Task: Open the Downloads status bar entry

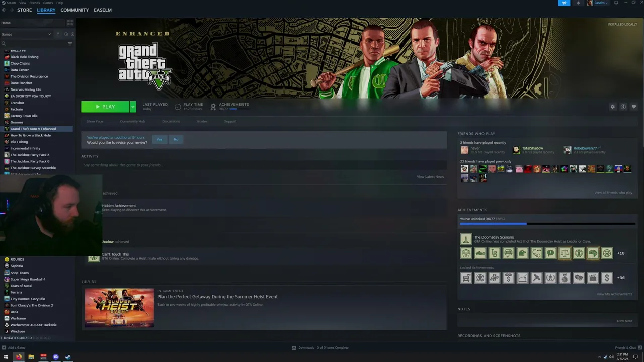Action: tap(320, 348)
